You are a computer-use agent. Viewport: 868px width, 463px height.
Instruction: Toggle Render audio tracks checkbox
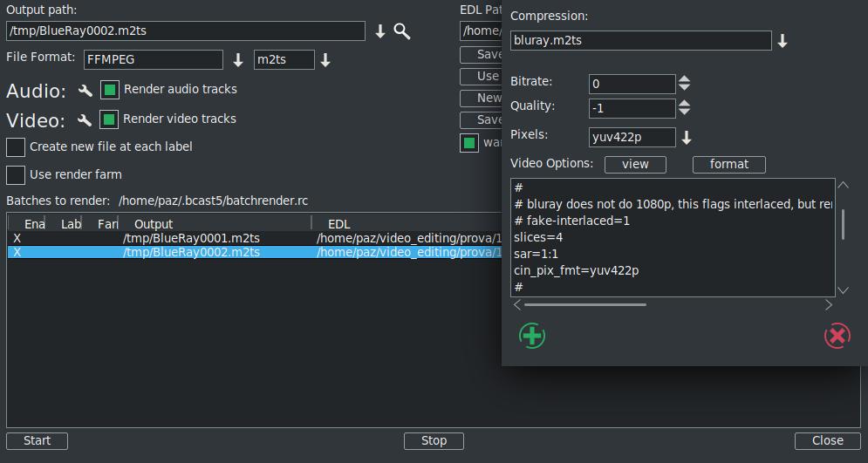[110, 90]
